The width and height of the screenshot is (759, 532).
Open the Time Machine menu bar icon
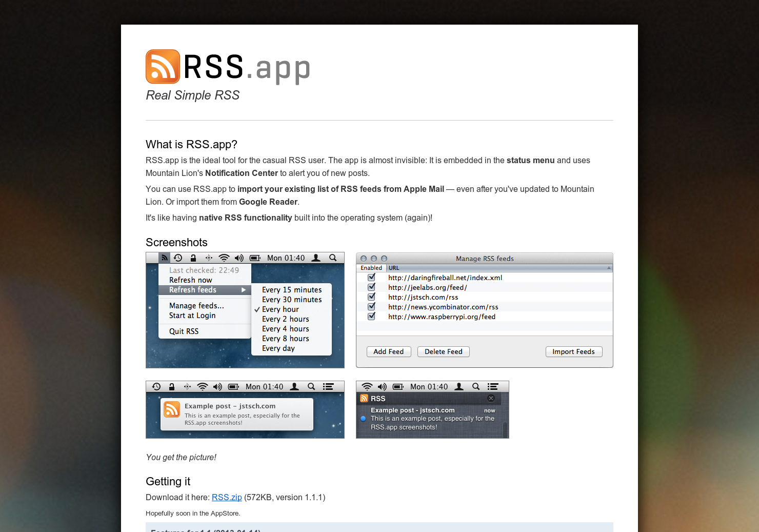tap(178, 258)
